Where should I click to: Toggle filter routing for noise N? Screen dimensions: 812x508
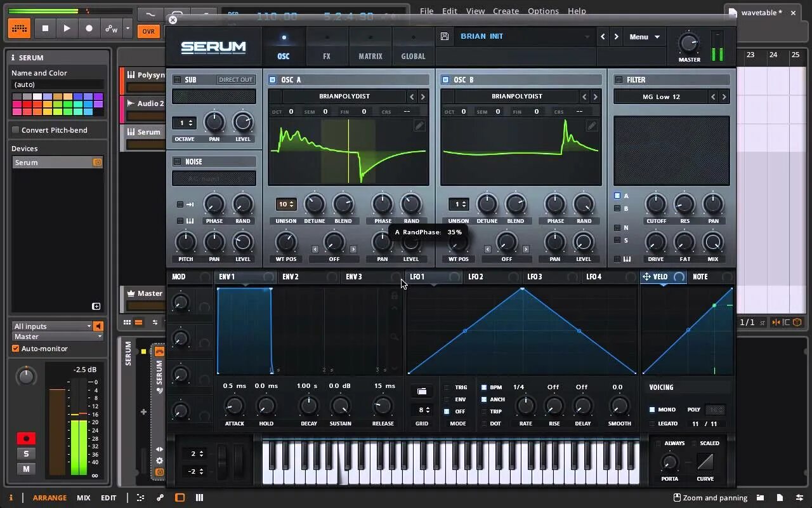617,227
